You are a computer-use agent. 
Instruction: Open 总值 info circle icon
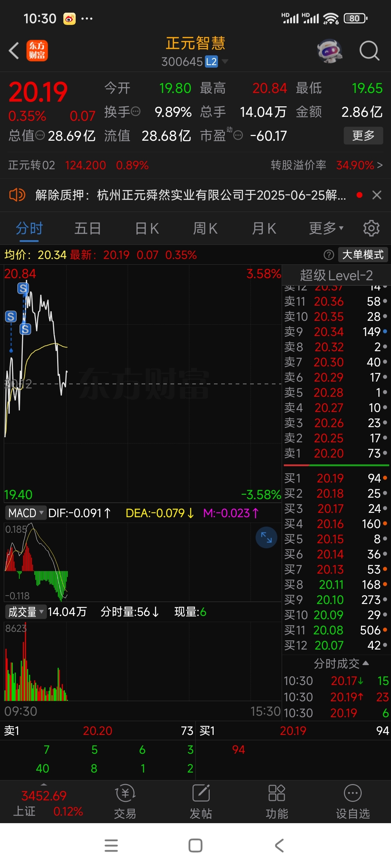(x=40, y=136)
